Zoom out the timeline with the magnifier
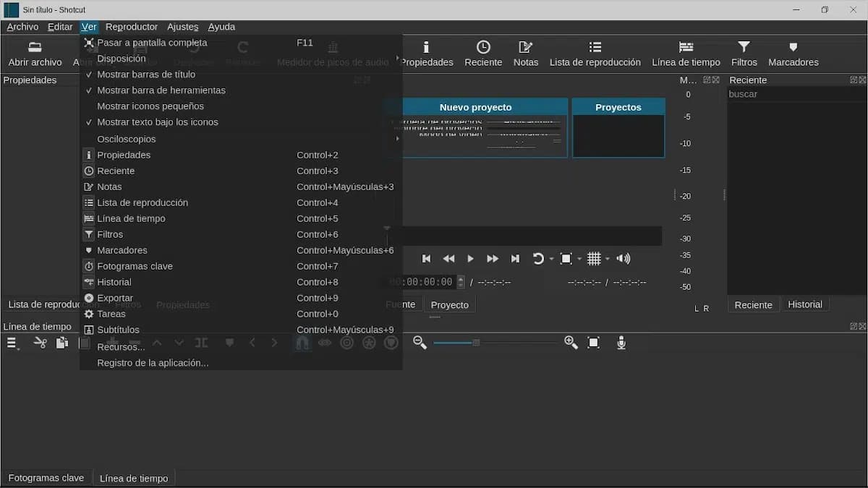Screen dimensions: 868x488 click(420, 343)
